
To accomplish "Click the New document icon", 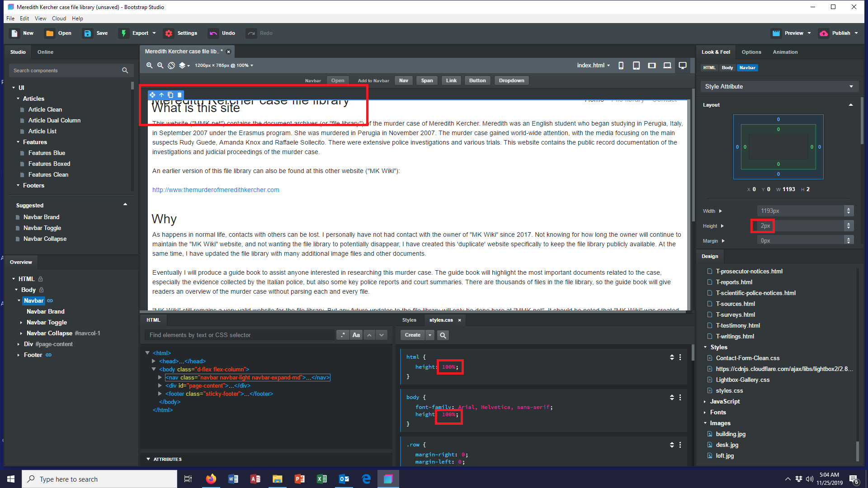I will (14, 33).
